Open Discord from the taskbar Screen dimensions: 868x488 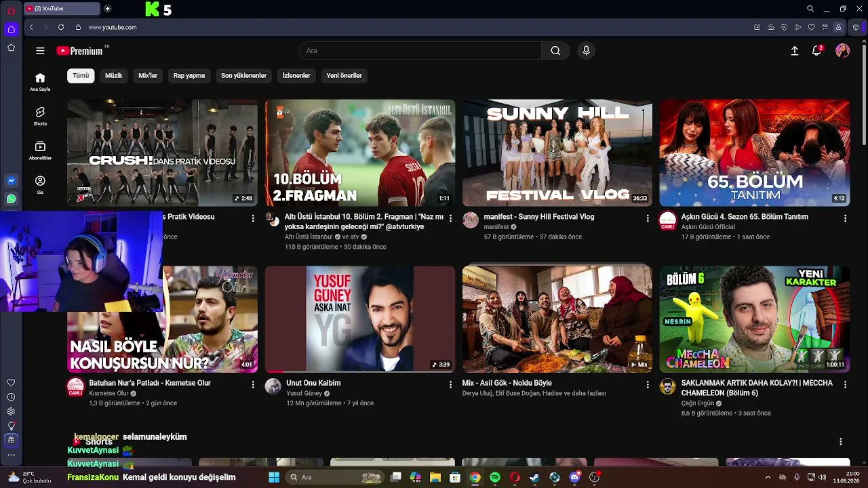point(575,478)
